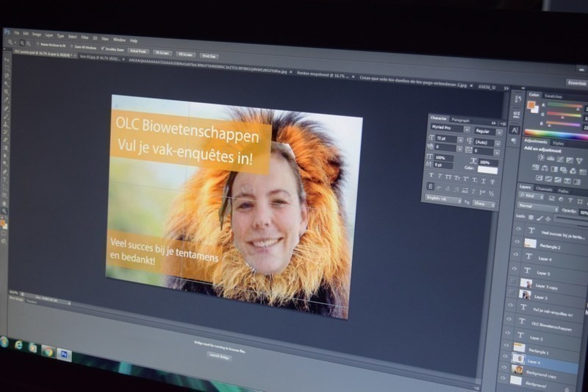Lock layer position (move icon) in Layers
588x392 pixels.
[548, 218]
